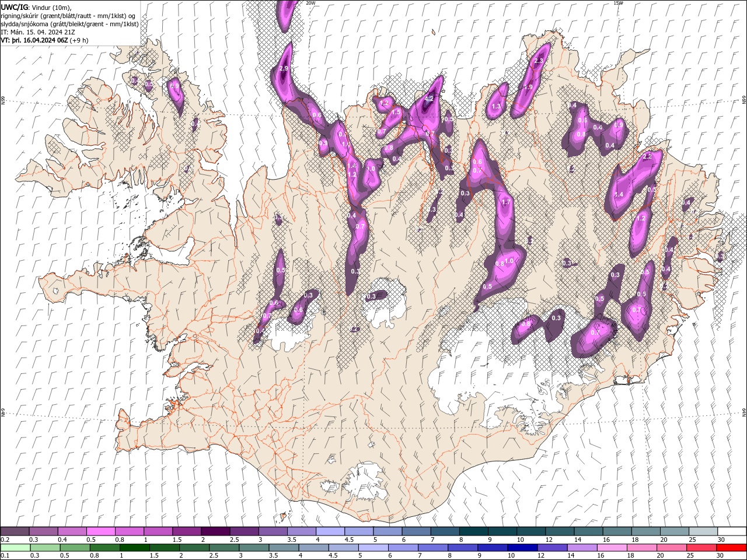Click the pale grey swatch between 25 and 30
Image resolution: width=747 pixels, height=560 pixels.
pos(703,531)
